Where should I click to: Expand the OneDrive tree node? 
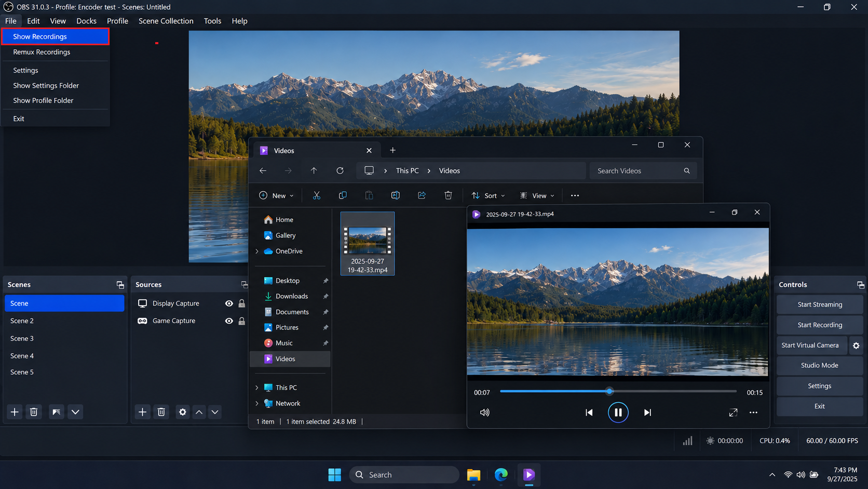[x=257, y=251]
